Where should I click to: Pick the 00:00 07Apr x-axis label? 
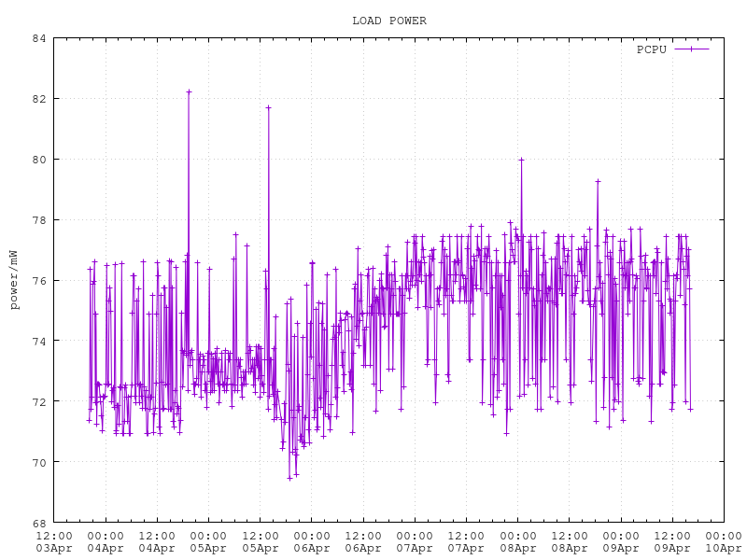click(x=415, y=541)
